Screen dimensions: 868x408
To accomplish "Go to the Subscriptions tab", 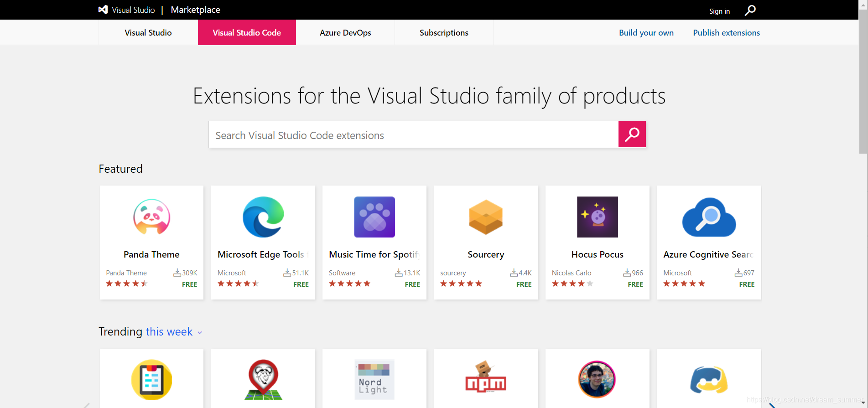I will coord(444,32).
